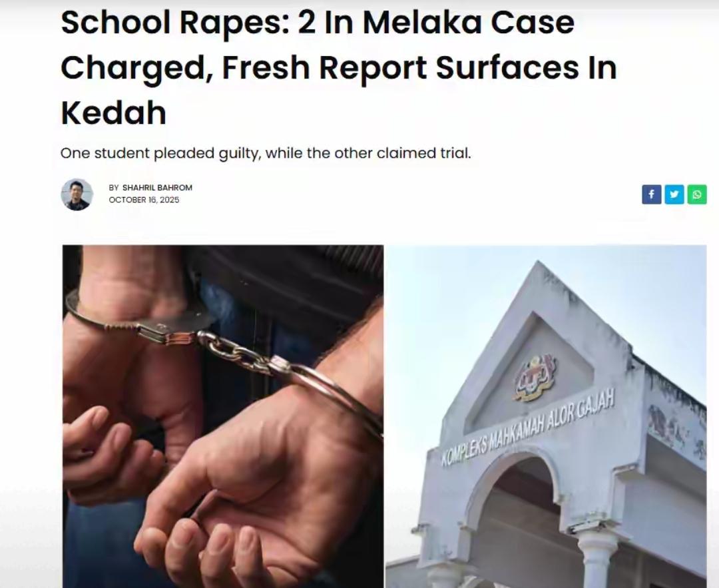
Task: Share the story through WhatsApp icon
Action: [696, 194]
